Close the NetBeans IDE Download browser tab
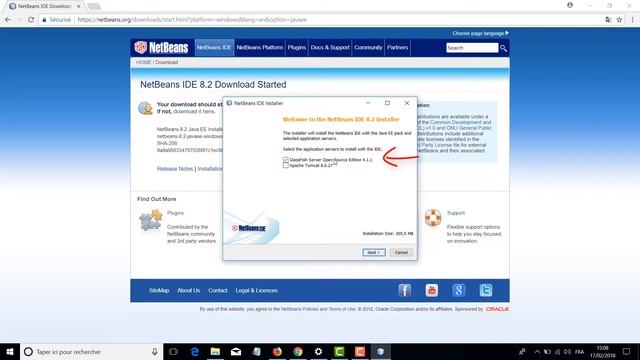640x360 pixels. pyautogui.click(x=79, y=7)
